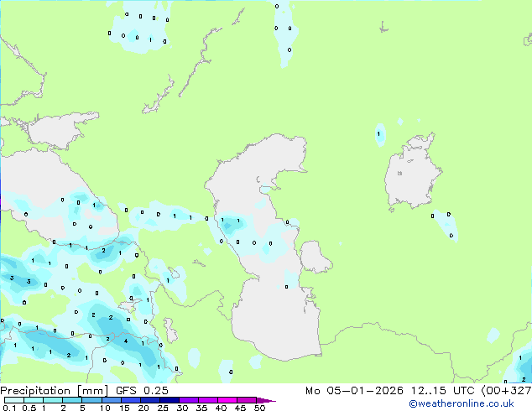This screenshot has width=532, height=411.
Task: Choose the 20–25 mm legend swatch
Action: coord(150,400)
